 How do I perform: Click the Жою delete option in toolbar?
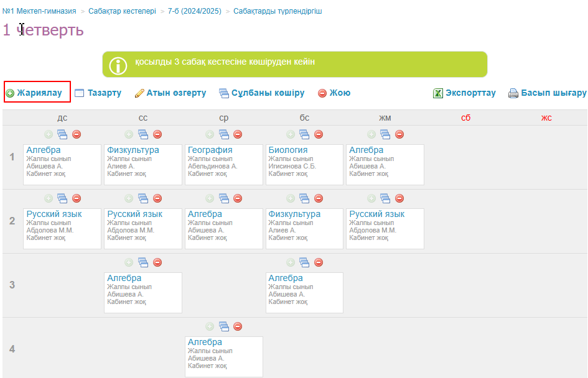pyautogui.click(x=334, y=93)
